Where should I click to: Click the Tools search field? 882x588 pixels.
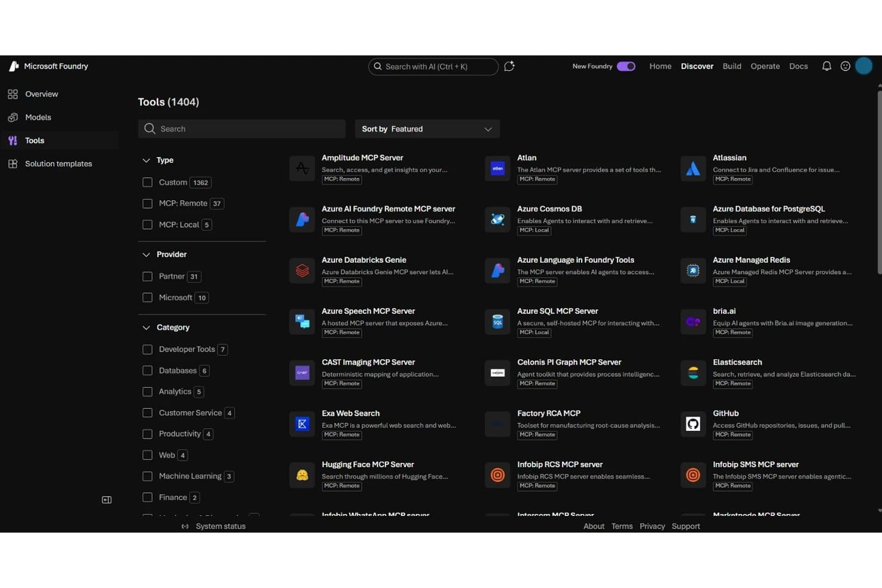(242, 129)
